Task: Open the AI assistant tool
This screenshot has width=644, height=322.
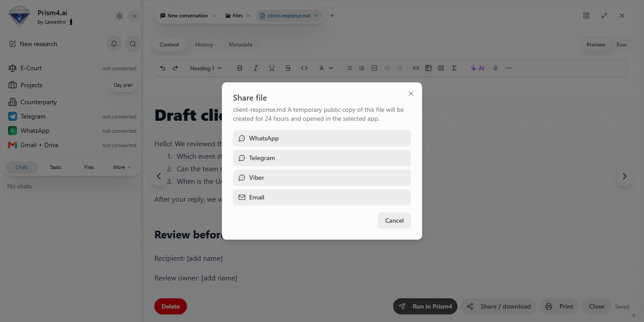Action: (477, 68)
